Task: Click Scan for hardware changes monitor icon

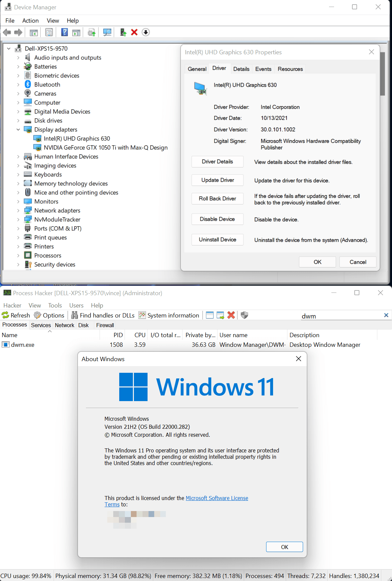Action: 107,32
